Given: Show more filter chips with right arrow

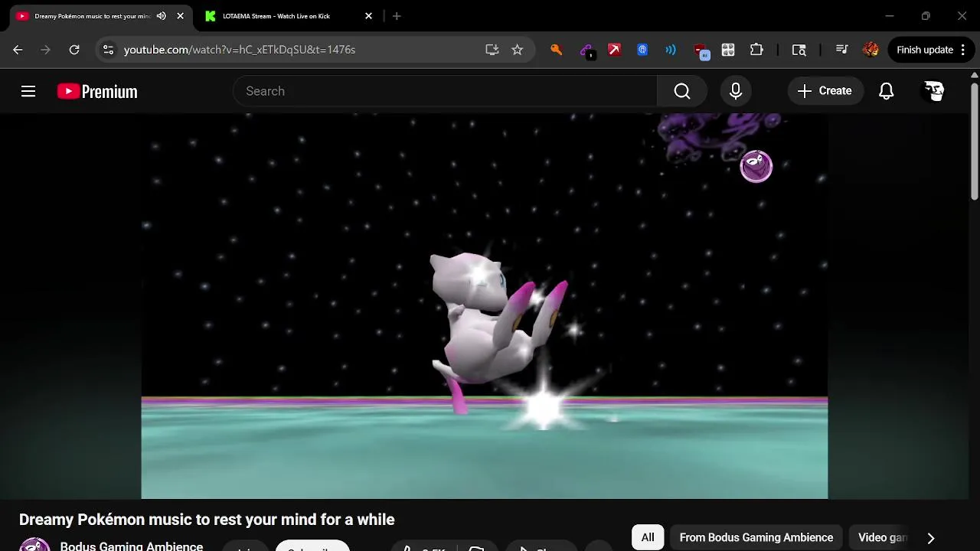Looking at the screenshot, I should click(931, 538).
